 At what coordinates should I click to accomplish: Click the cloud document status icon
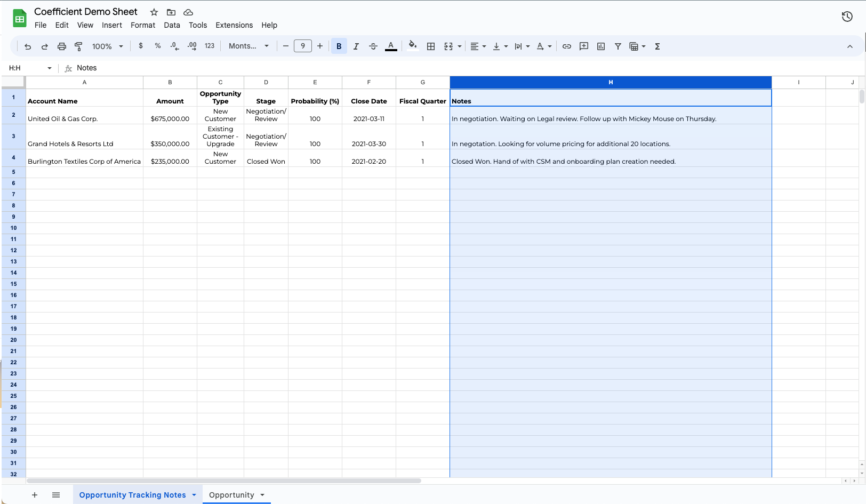pyautogui.click(x=188, y=12)
